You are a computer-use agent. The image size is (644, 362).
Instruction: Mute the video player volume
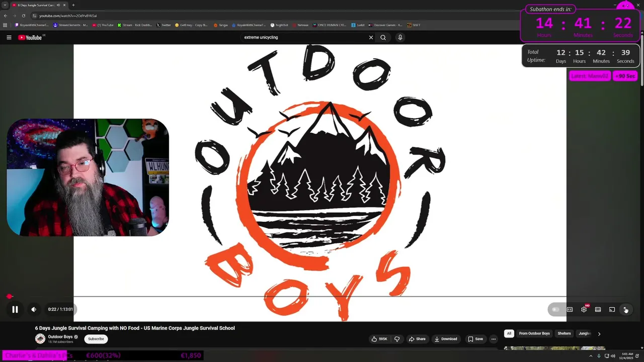[x=34, y=310]
